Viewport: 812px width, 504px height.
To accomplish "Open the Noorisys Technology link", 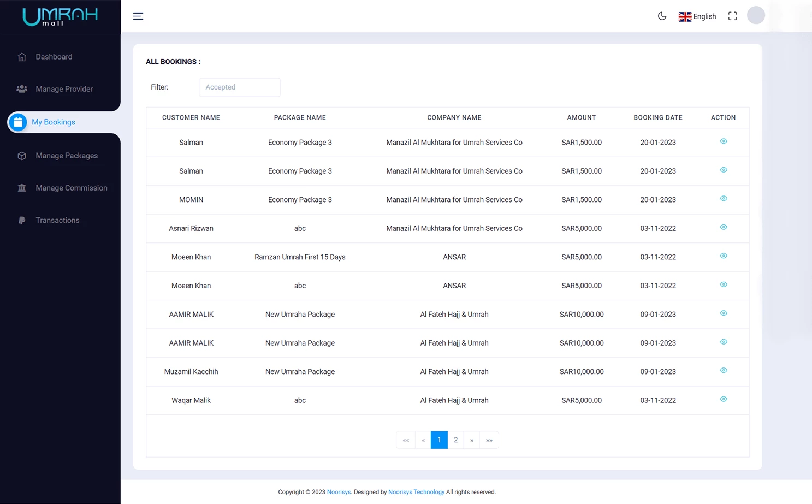I will [416, 492].
